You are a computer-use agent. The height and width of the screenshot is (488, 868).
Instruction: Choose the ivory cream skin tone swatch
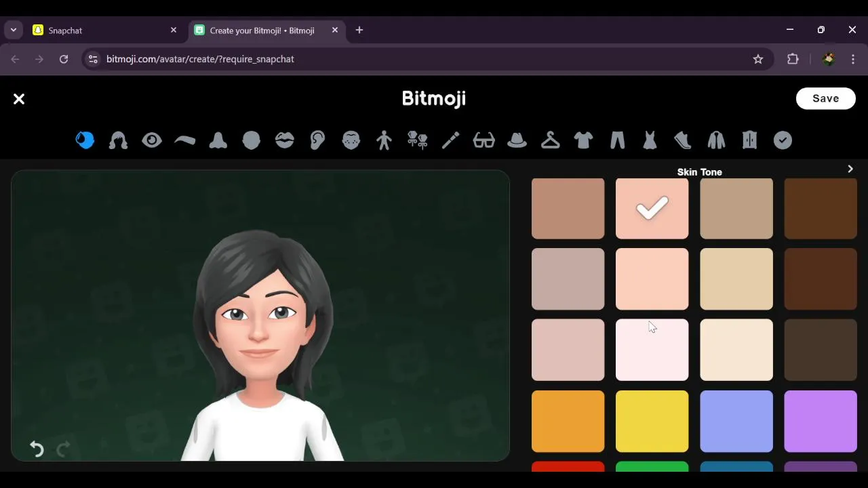click(x=736, y=350)
